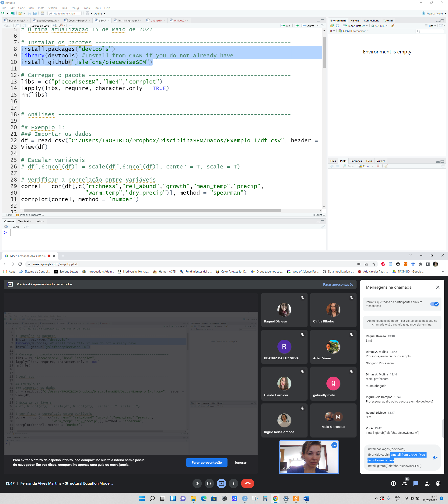The height and width of the screenshot is (504, 448).
Task: Switch to the Packages tab
Action: pos(356,161)
